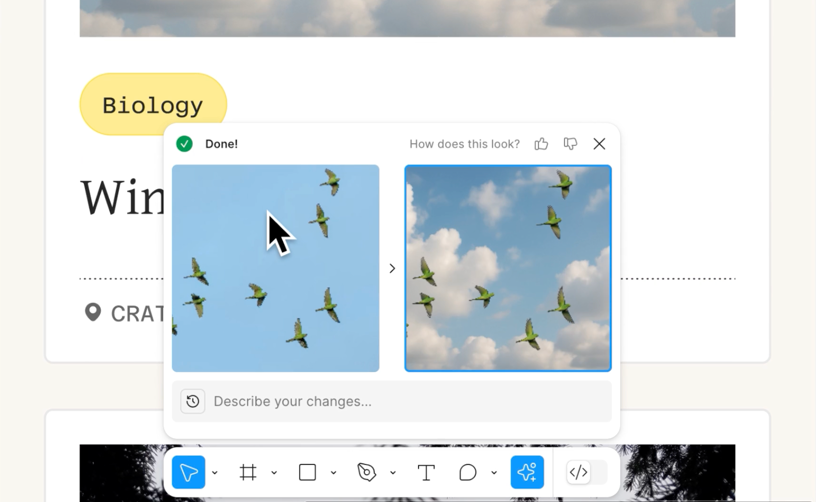Click the How does this look? text
Viewport: 816px width, 502px height.
(465, 144)
